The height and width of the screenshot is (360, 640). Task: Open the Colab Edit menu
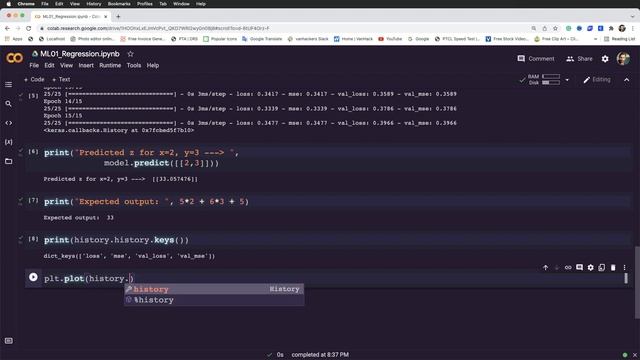[x=49, y=65]
